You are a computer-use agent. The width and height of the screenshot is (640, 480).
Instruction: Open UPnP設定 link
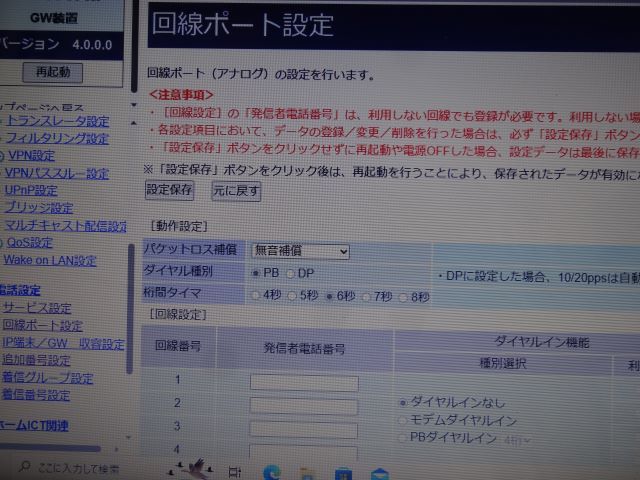[31, 191]
